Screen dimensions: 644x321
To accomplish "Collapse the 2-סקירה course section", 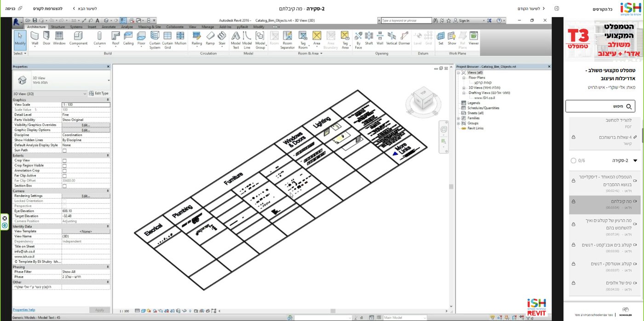I will (x=635, y=160).
